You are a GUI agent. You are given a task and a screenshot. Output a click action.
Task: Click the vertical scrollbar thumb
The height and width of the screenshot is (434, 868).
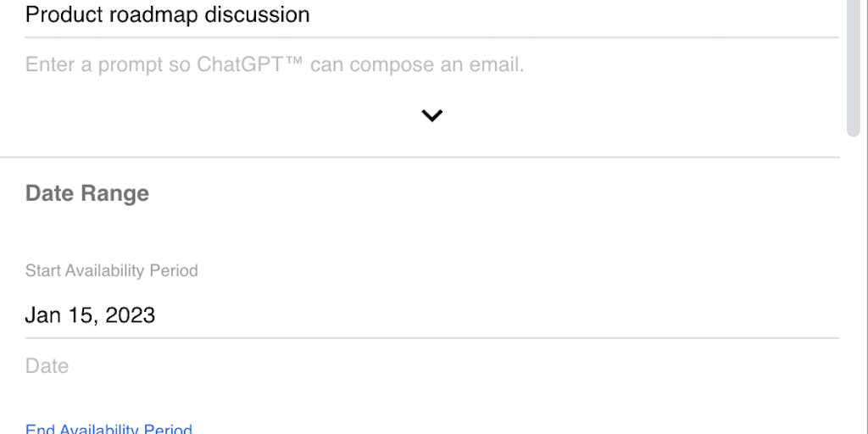854,68
